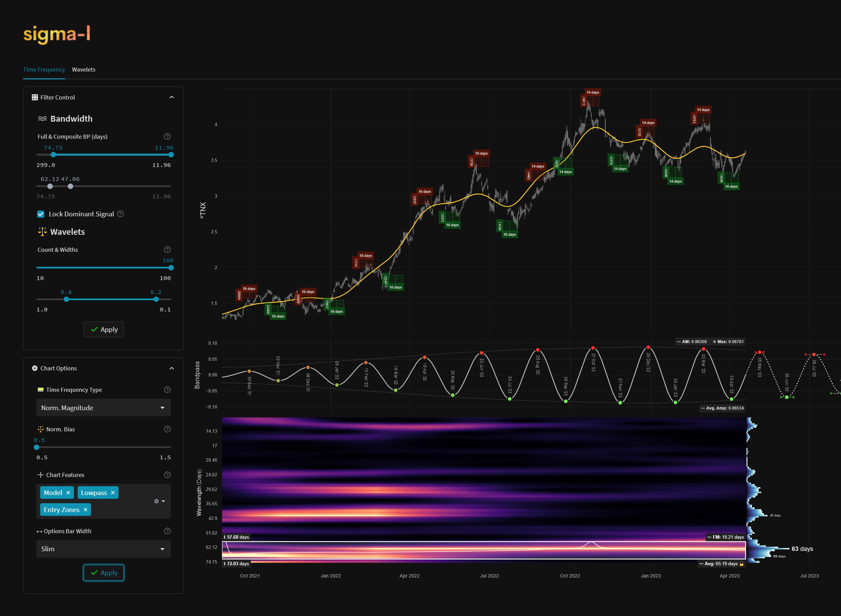The width and height of the screenshot is (841, 616).
Task: Click the 62.12 composite slider handle
Action: click(50, 186)
